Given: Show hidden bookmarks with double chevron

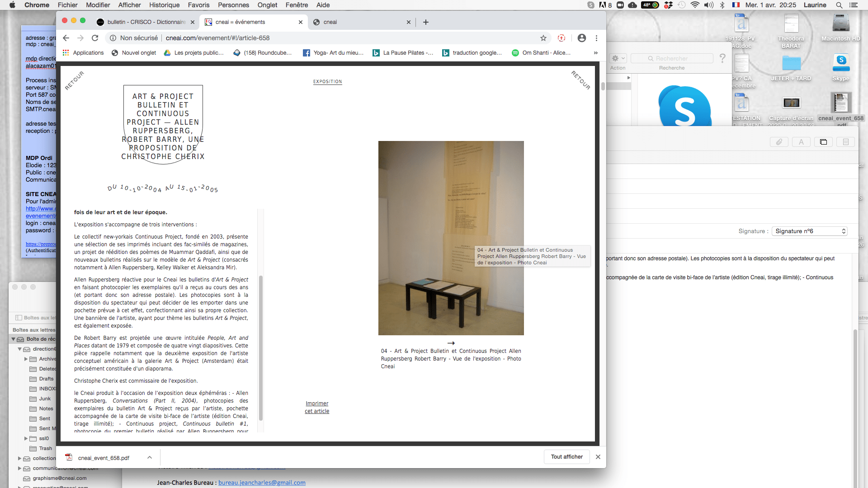Looking at the screenshot, I should point(595,53).
